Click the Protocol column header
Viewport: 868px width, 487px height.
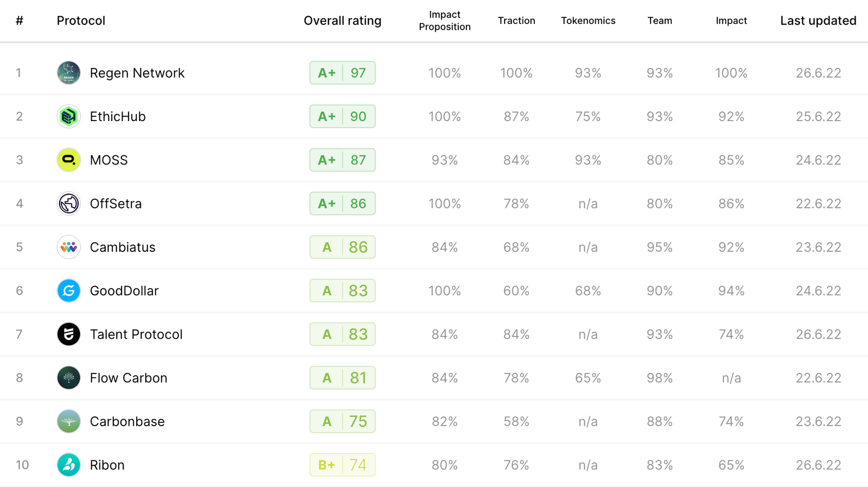coord(81,21)
